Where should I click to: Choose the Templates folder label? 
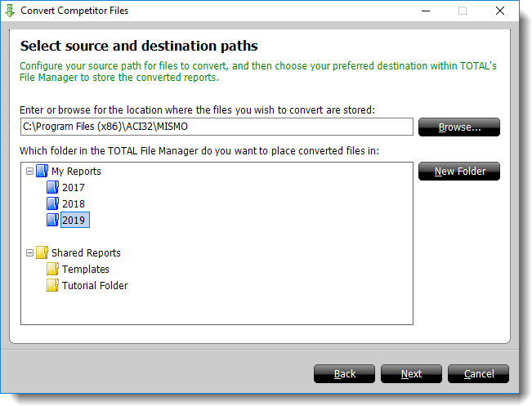(85, 270)
